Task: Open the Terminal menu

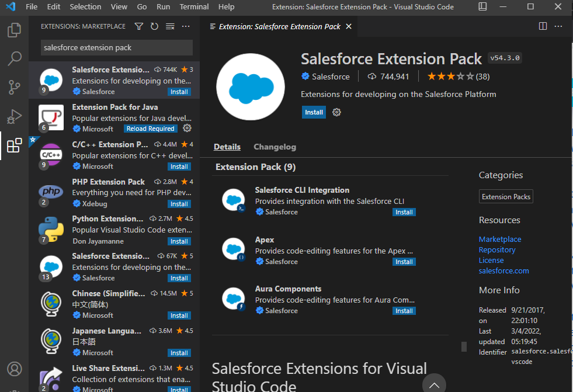Action: [194, 6]
